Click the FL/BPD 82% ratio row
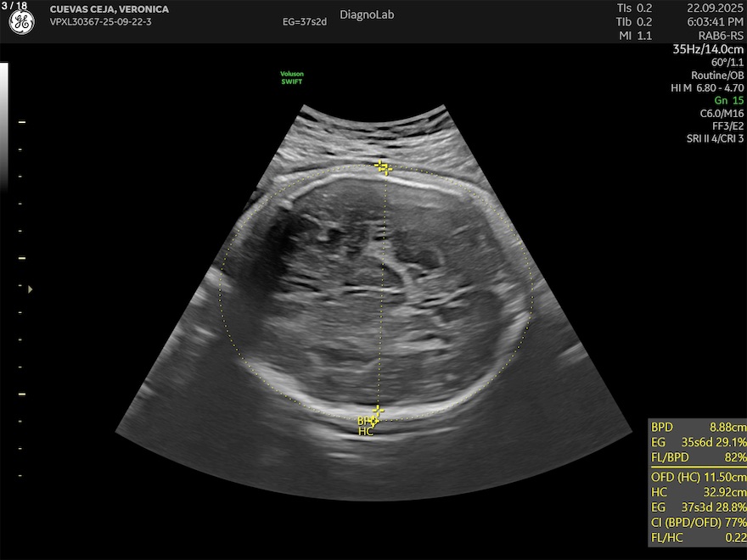This screenshot has width=747, height=560. pos(698,457)
